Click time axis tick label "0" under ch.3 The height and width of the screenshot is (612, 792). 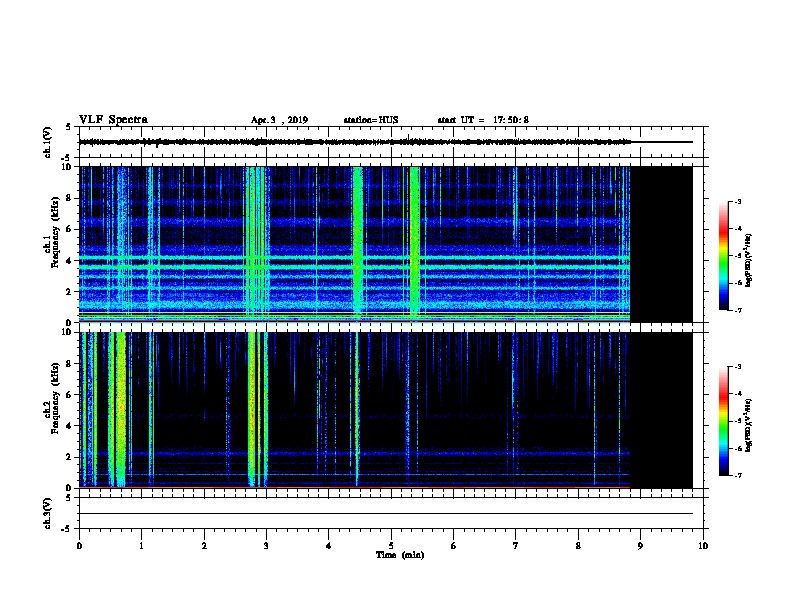coord(79,545)
